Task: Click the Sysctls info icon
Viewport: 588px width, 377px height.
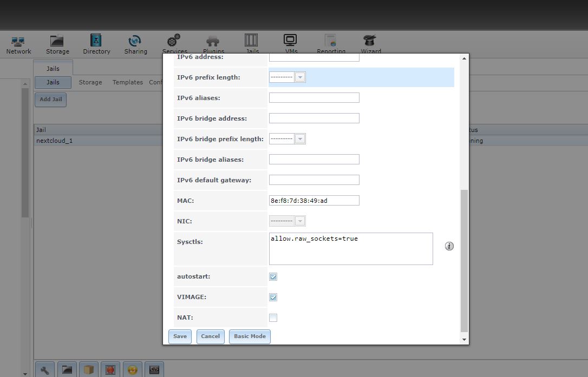Action: [x=449, y=246]
